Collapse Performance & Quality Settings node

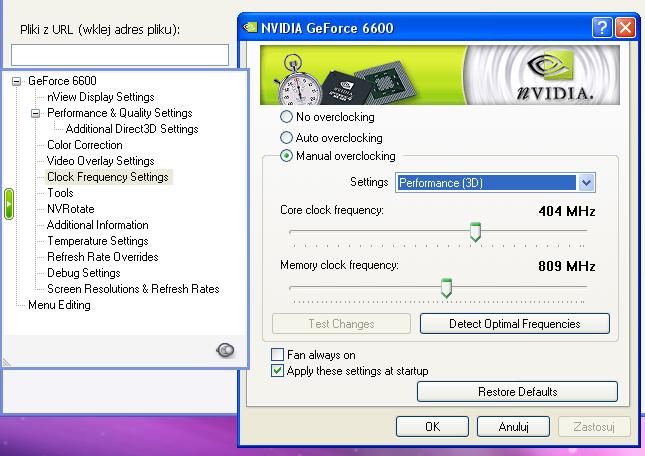[x=36, y=113]
